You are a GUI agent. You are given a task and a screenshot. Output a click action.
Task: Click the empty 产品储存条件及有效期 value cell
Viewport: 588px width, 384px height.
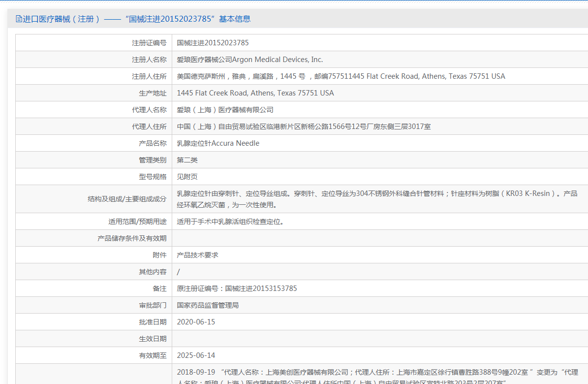pyautogui.click(x=379, y=238)
